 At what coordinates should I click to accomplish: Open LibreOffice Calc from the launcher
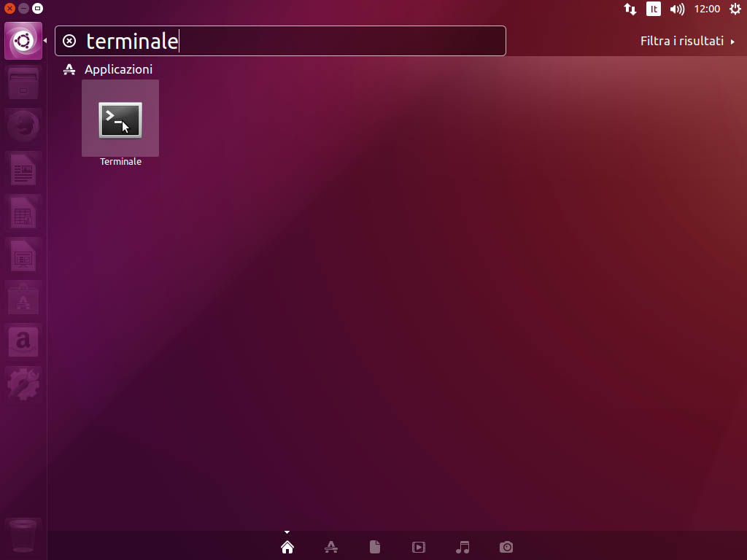click(23, 213)
